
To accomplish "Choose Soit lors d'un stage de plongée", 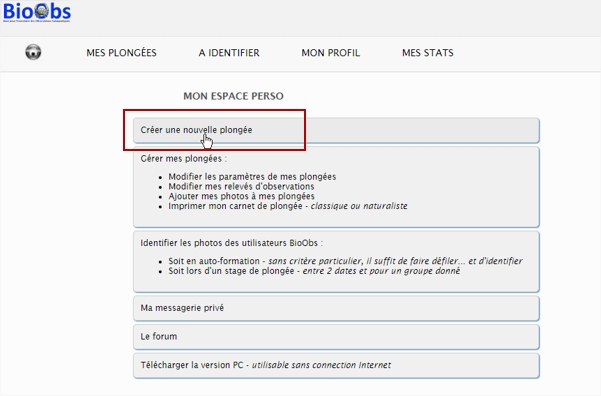I will (231, 271).
